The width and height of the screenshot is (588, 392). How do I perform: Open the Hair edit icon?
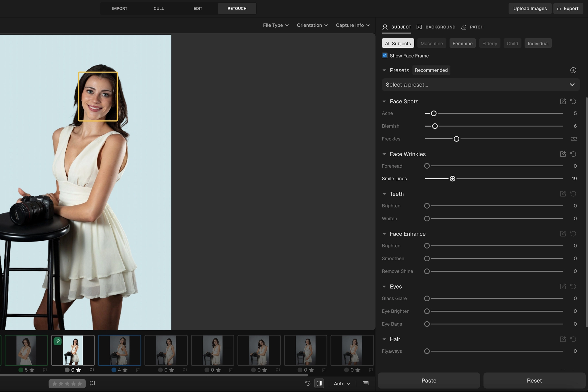click(563, 339)
